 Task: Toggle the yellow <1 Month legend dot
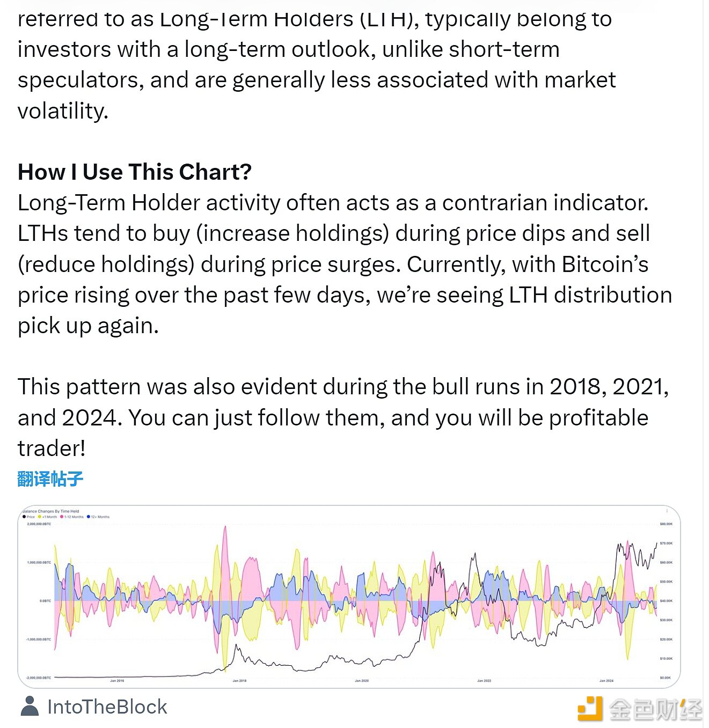pyautogui.click(x=40, y=517)
